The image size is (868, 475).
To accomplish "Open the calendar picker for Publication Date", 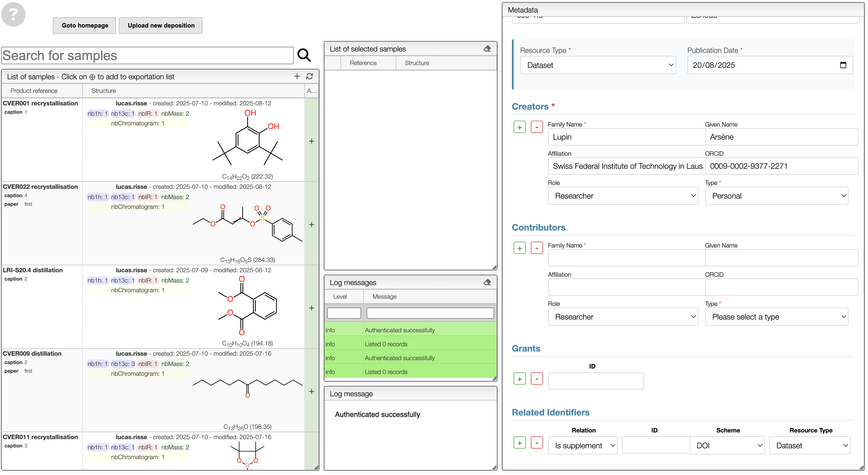I will 843,65.
